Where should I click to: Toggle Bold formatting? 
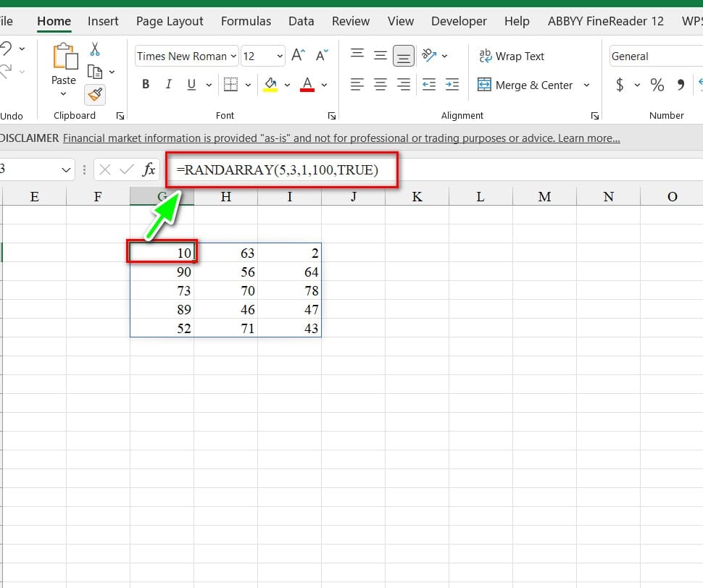tap(146, 85)
